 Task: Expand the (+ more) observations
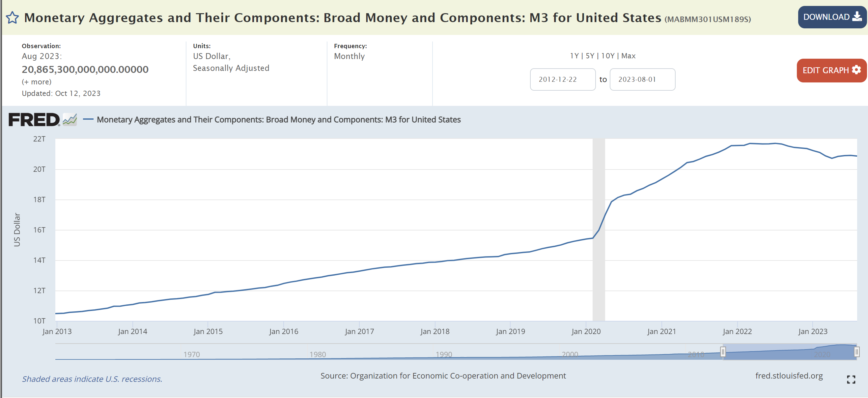coord(37,82)
